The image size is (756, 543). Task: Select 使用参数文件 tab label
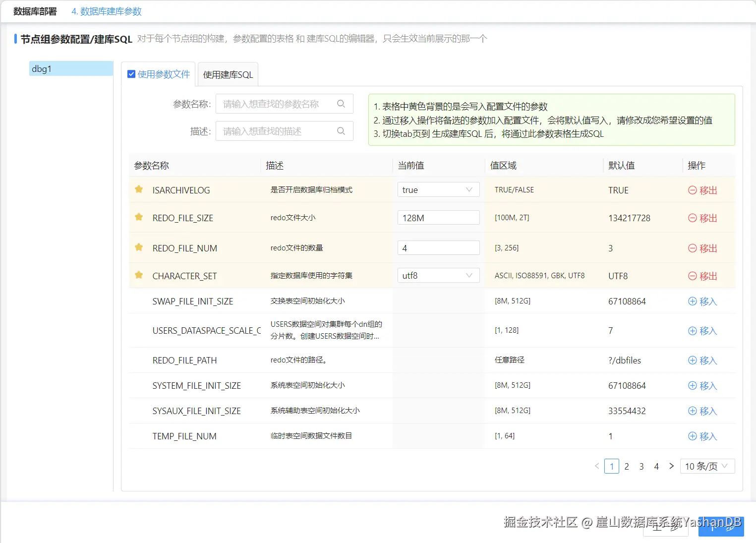164,74
